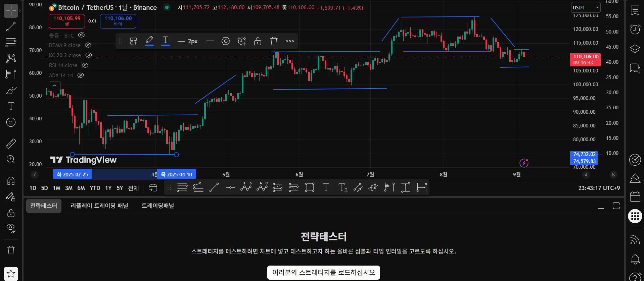
Task: Toggle visibility of RSI 14 indicator
Action: point(85,65)
